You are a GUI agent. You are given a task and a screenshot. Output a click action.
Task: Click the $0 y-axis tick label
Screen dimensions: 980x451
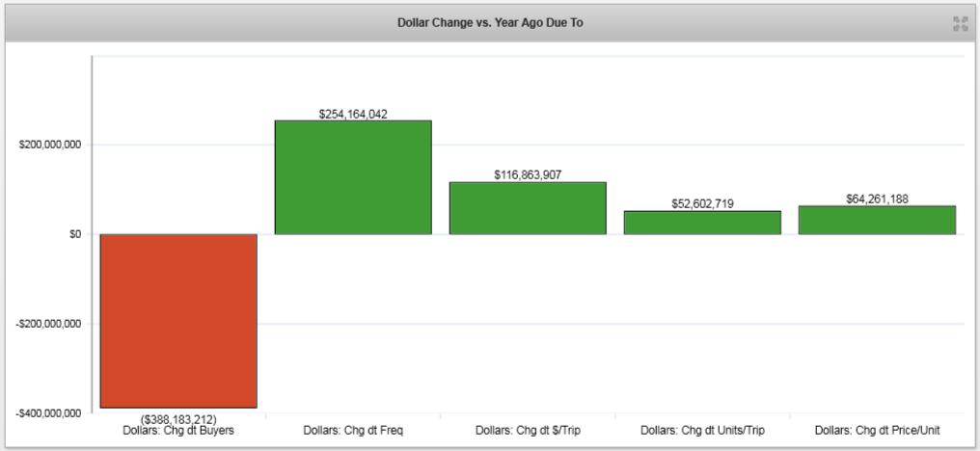[71, 234]
